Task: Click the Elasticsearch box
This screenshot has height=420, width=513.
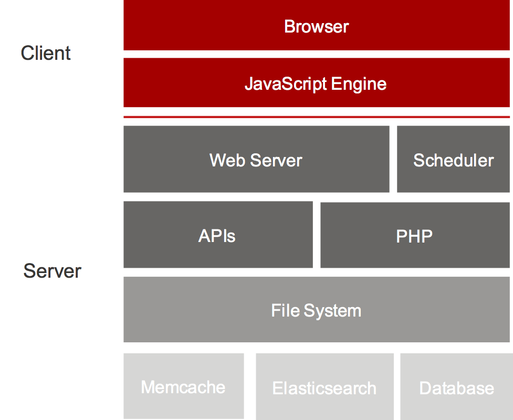Action: click(x=324, y=386)
